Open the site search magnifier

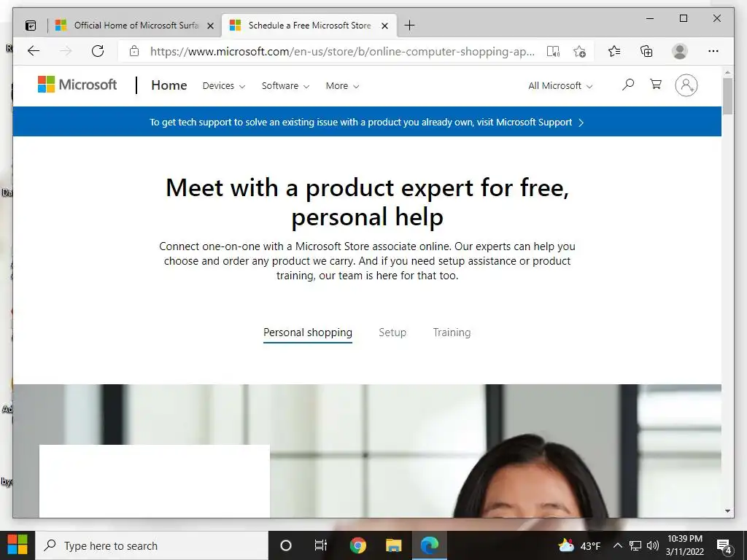(628, 85)
